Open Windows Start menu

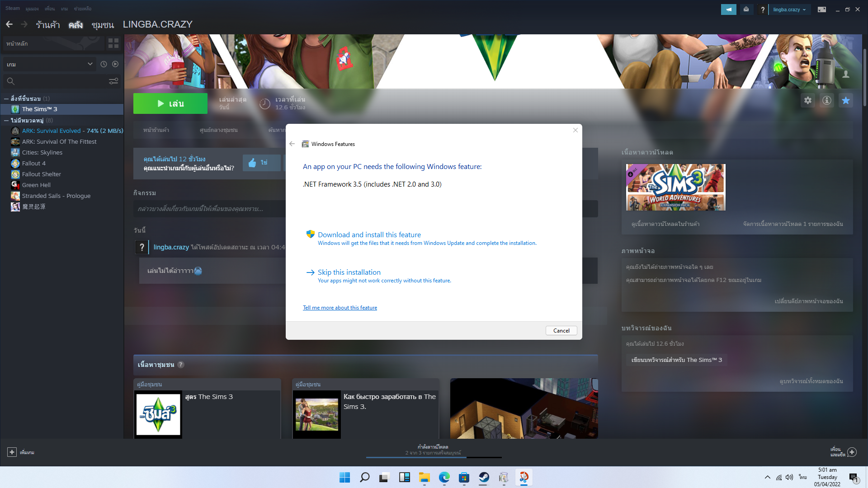tap(344, 478)
